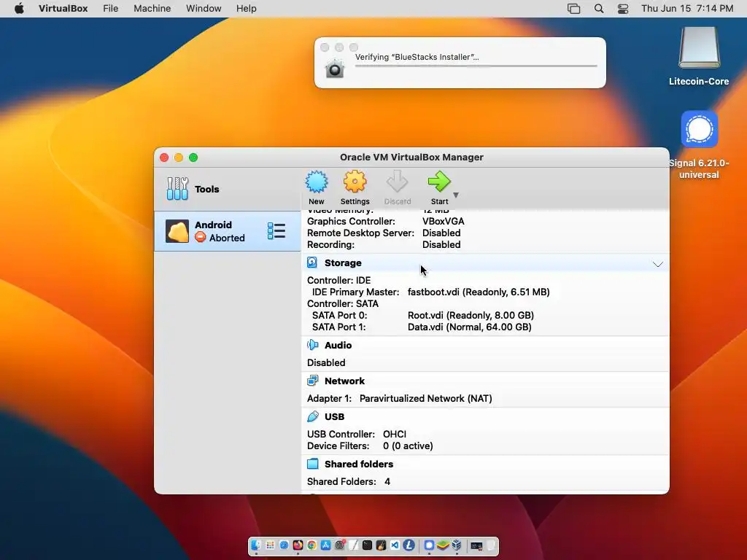Open Settings gear for the Android VM
The width and height of the screenshot is (747, 560).
(x=355, y=182)
